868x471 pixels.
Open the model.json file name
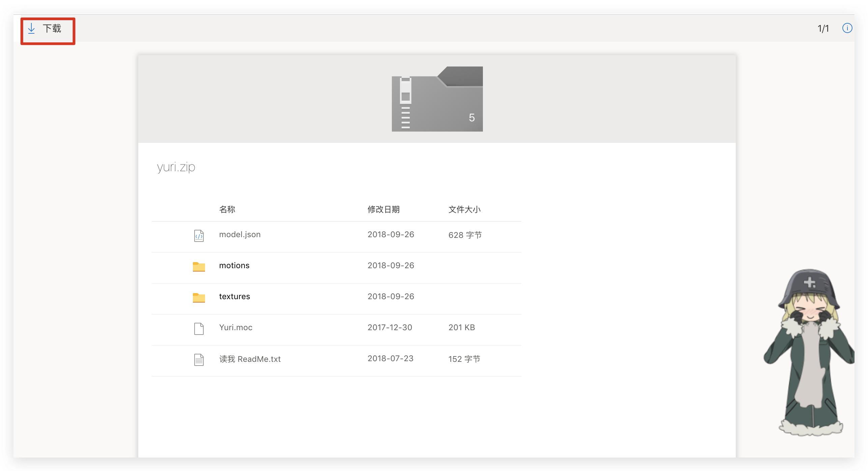coord(240,234)
